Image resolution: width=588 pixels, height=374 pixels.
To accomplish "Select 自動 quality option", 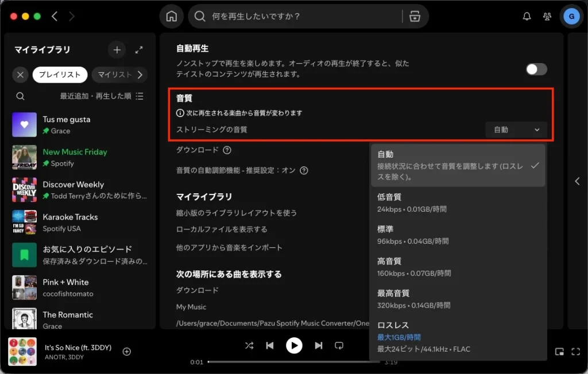I will pos(458,165).
